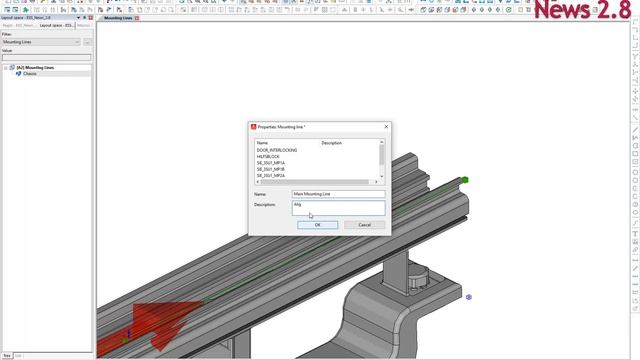Viewport: 640px width, 360px height.
Task: Click the purple marker near the bracket
Action: click(x=469, y=297)
